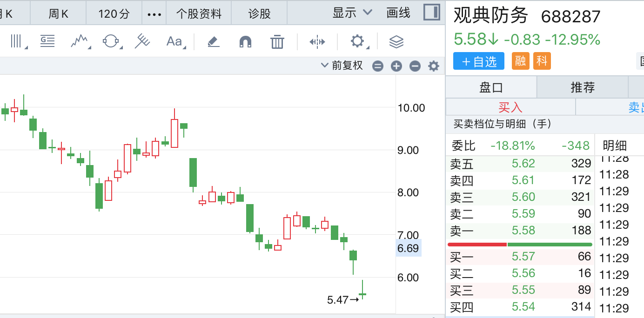The image size is (644, 318).
Task: Switch to the 周K weekly chart tab
Action: coord(58,14)
